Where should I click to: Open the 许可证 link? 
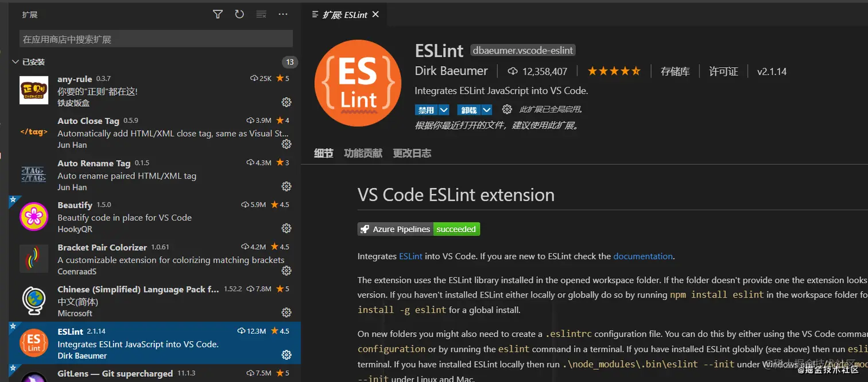pos(723,71)
